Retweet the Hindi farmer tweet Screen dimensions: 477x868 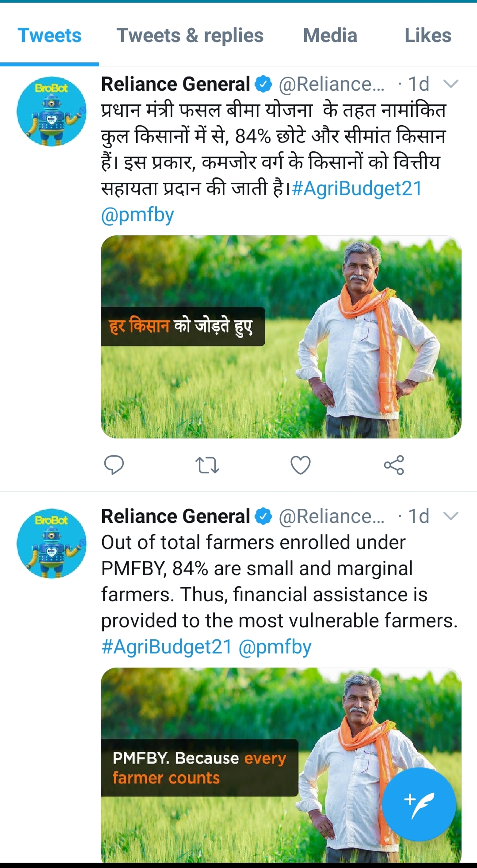point(207,465)
